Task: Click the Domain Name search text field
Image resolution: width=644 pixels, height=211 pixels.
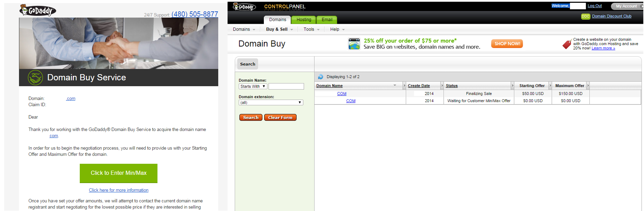Action: click(x=286, y=87)
